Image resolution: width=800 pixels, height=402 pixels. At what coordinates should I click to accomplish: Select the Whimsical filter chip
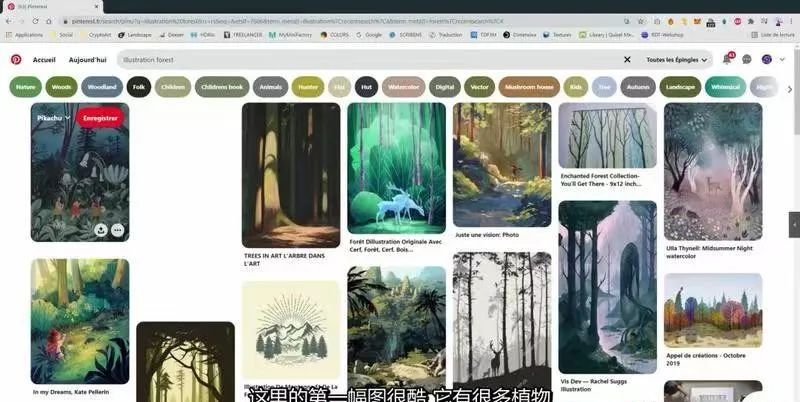[726, 87]
